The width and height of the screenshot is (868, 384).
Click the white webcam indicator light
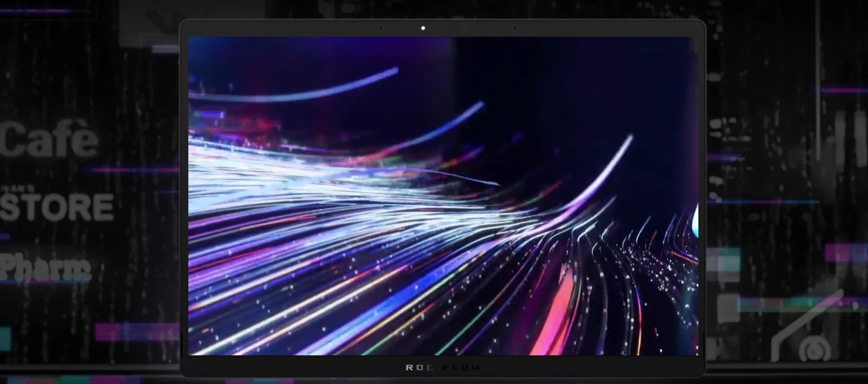423,28
